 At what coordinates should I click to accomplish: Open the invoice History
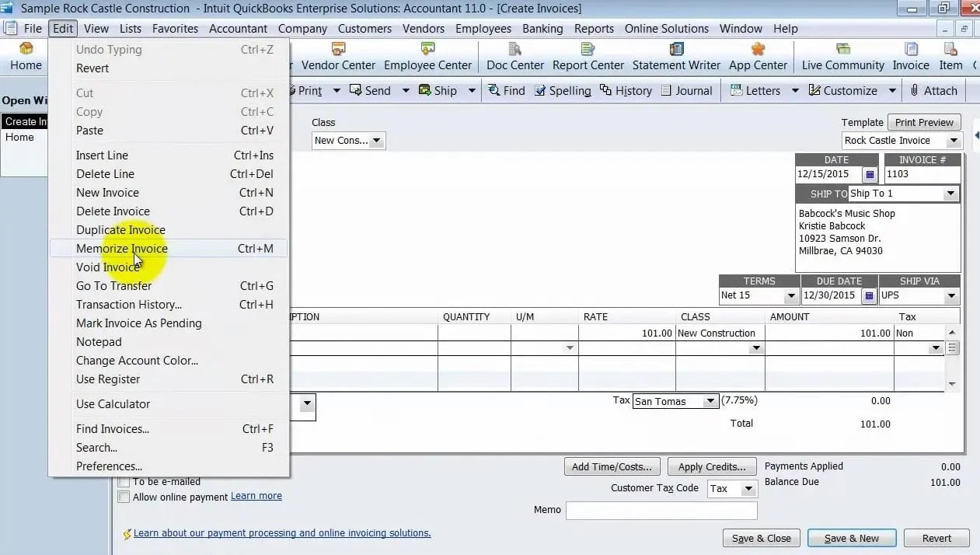[626, 91]
